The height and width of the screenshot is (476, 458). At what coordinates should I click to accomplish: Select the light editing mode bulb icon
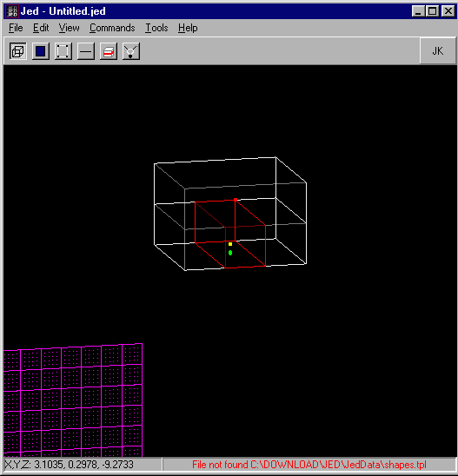tap(131, 51)
